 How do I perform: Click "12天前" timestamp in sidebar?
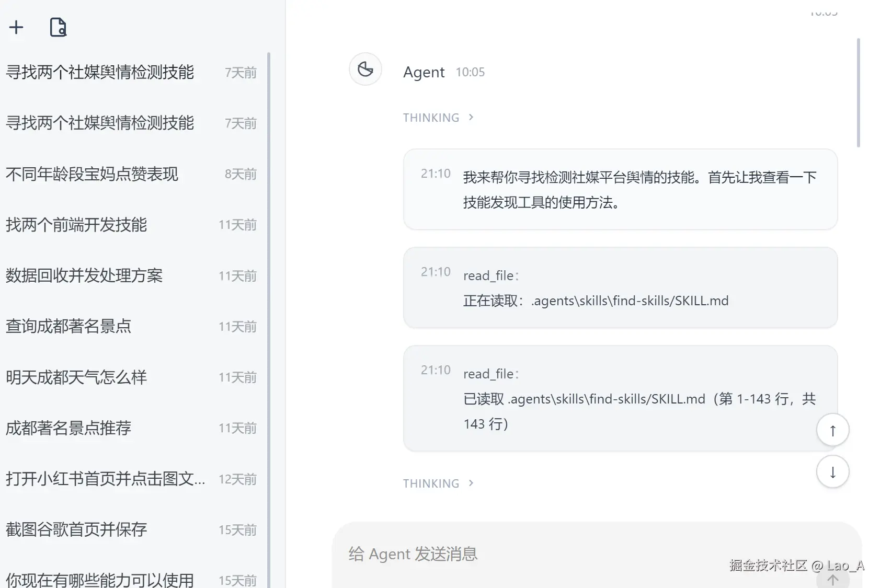point(237,479)
